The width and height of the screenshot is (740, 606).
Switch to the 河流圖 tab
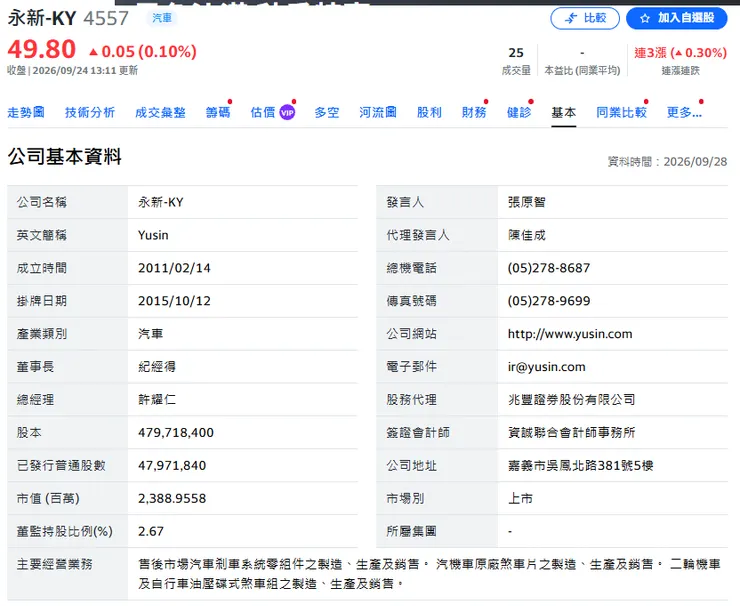(x=378, y=112)
